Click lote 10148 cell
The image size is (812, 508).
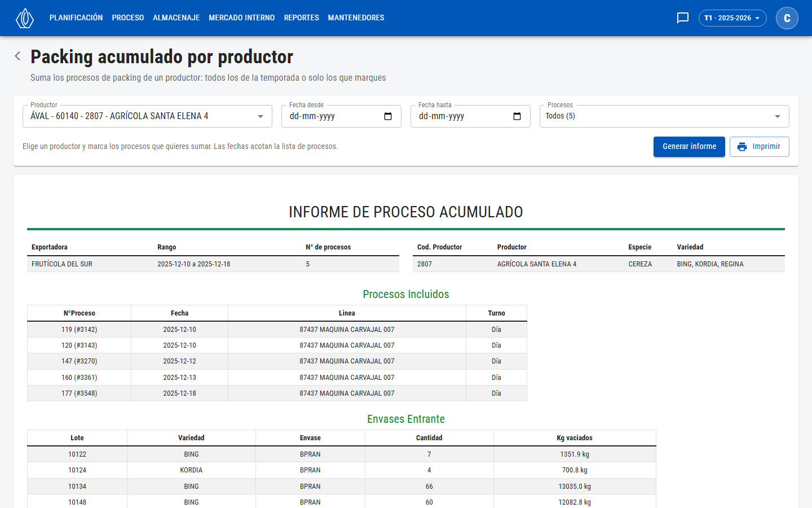pos(77,502)
